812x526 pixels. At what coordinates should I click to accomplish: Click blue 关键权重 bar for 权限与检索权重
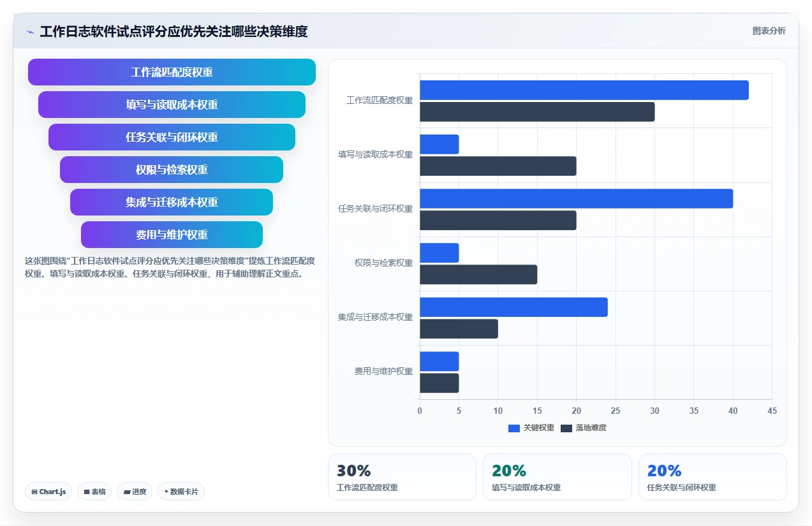[x=439, y=252]
